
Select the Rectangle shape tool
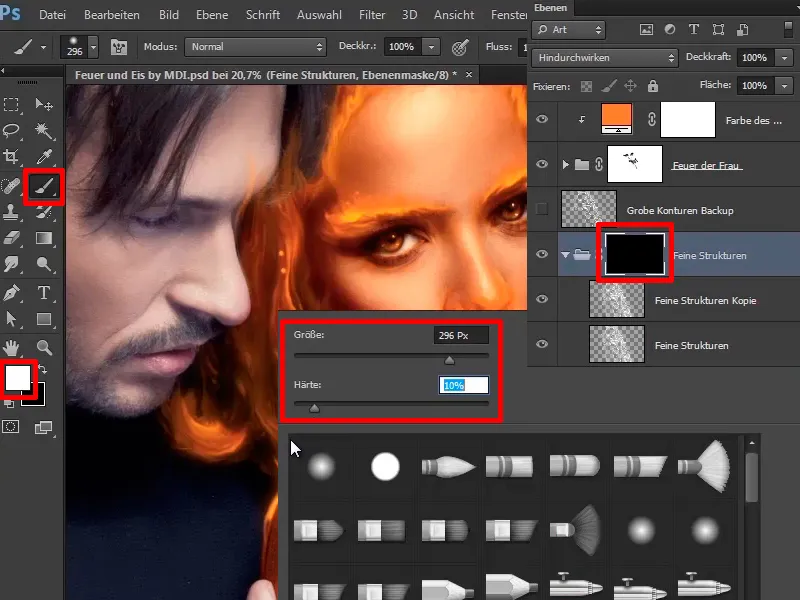click(44, 319)
